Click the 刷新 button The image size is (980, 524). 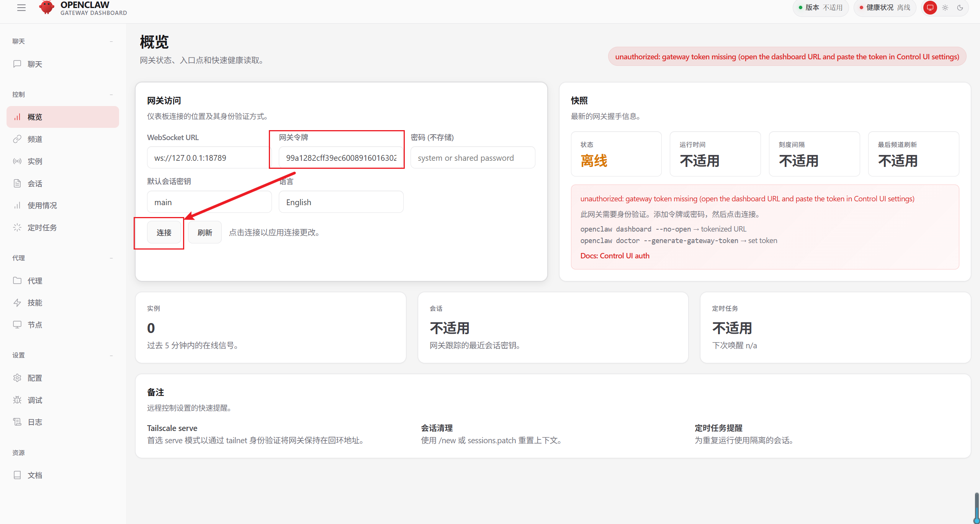pyautogui.click(x=205, y=232)
